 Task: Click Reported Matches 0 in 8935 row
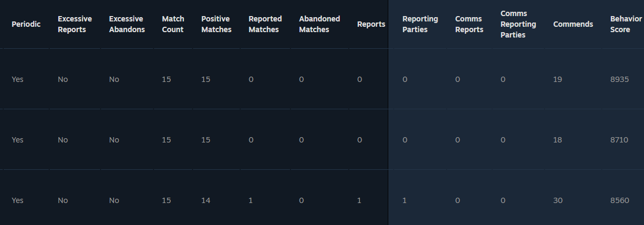[251, 79]
